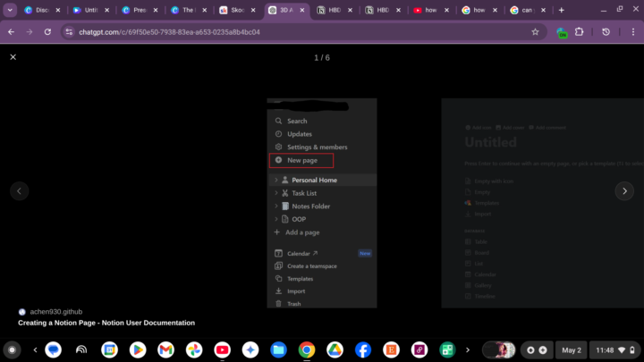Viewport: 644px width, 362px height.
Task: Select the dimmed Untitled page image
Action: pyautogui.click(x=543, y=203)
